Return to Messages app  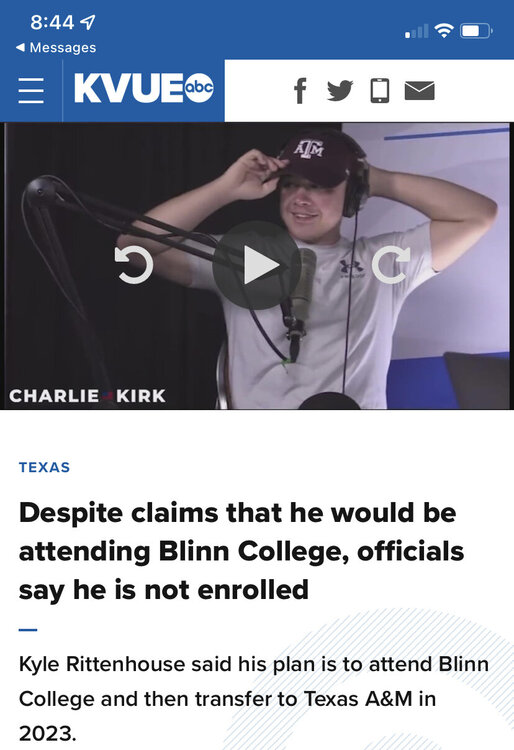tap(56, 47)
